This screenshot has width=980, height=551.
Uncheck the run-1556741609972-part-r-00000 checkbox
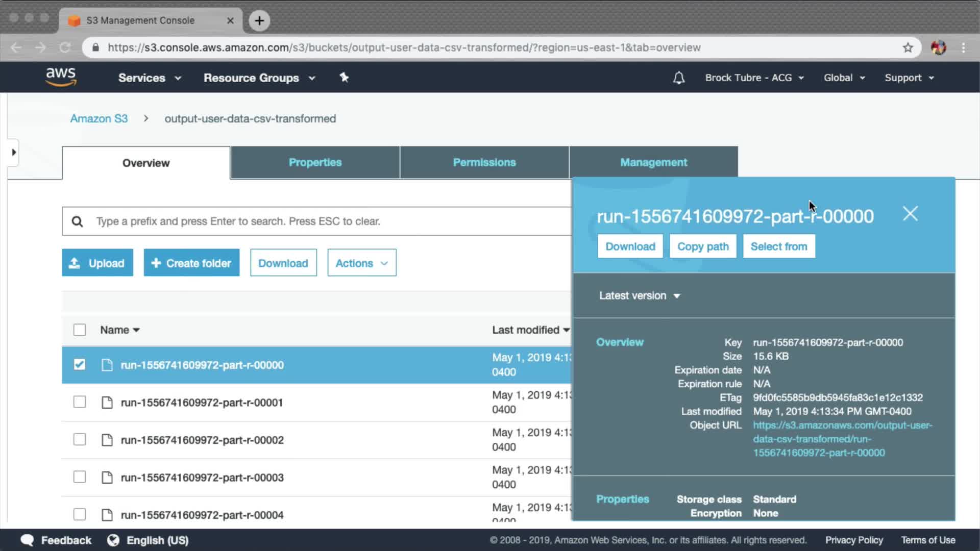[x=80, y=364]
